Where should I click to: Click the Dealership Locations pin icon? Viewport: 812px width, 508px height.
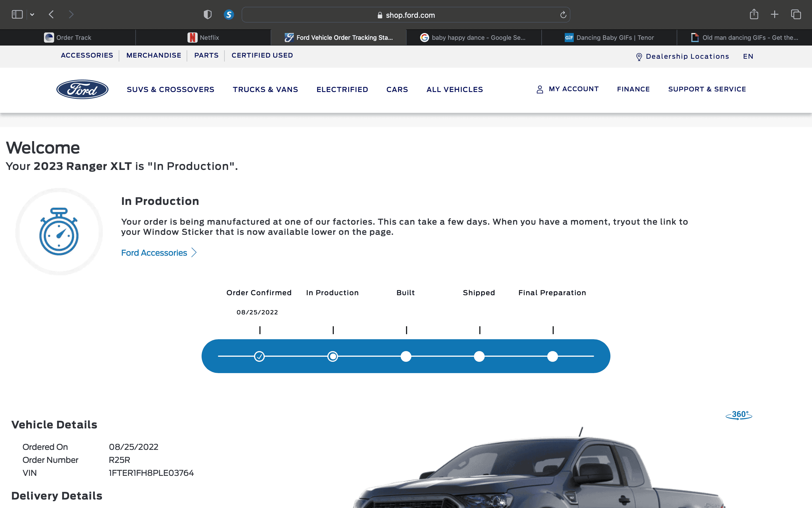(639, 57)
